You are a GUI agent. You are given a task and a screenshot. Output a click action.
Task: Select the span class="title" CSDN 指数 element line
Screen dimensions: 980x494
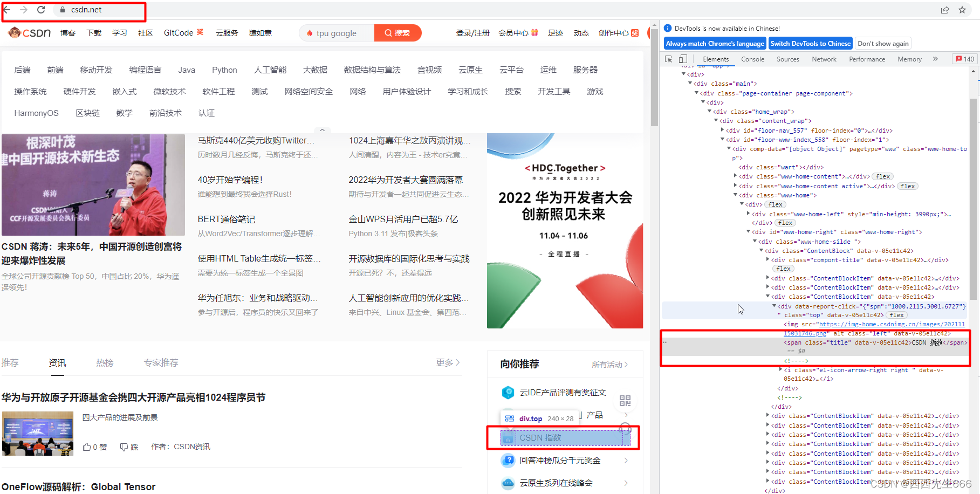pos(875,342)
